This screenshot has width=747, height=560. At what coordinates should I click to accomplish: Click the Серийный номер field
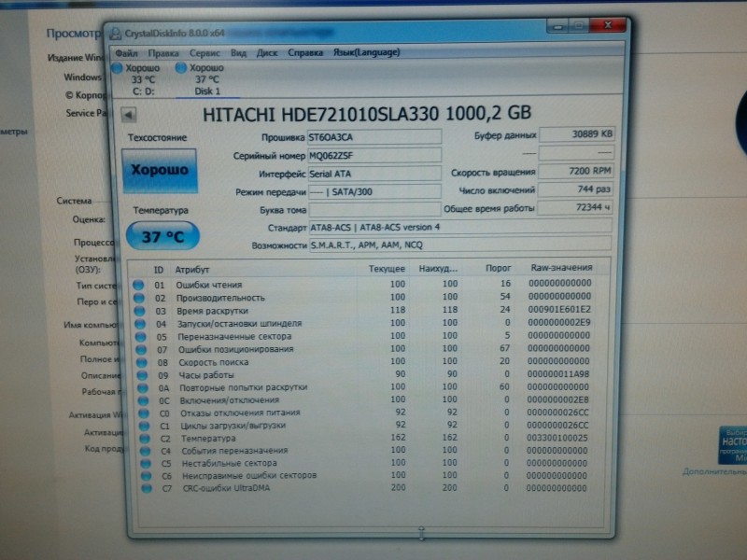click(374, 155)
